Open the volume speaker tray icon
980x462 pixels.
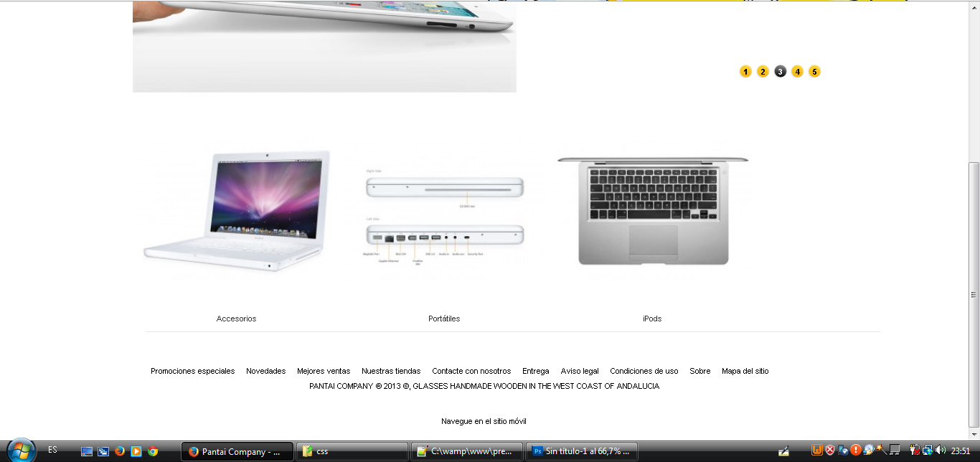[x=941, y=451]
